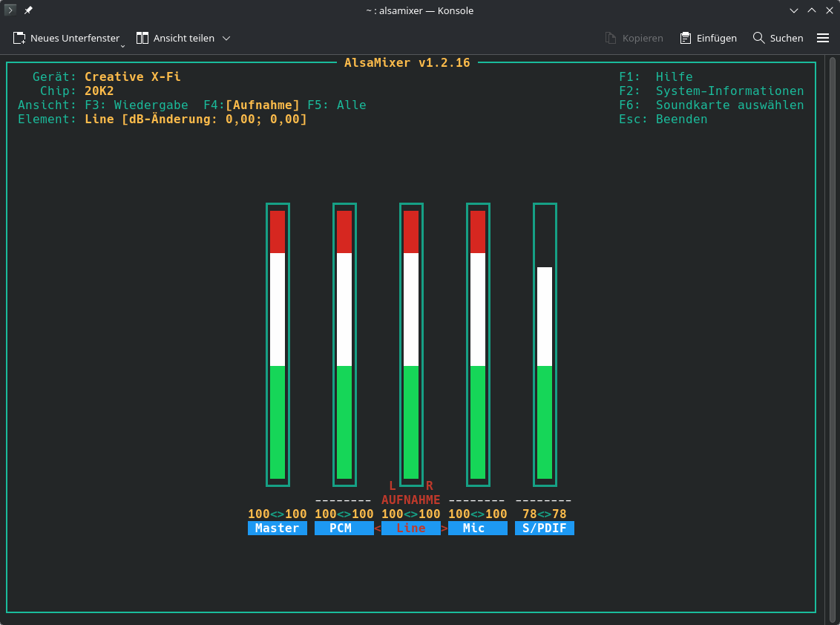Click the S/PDIF capture dashes indicator
Viewport: 840px width, 625px height.
point(543,500)
